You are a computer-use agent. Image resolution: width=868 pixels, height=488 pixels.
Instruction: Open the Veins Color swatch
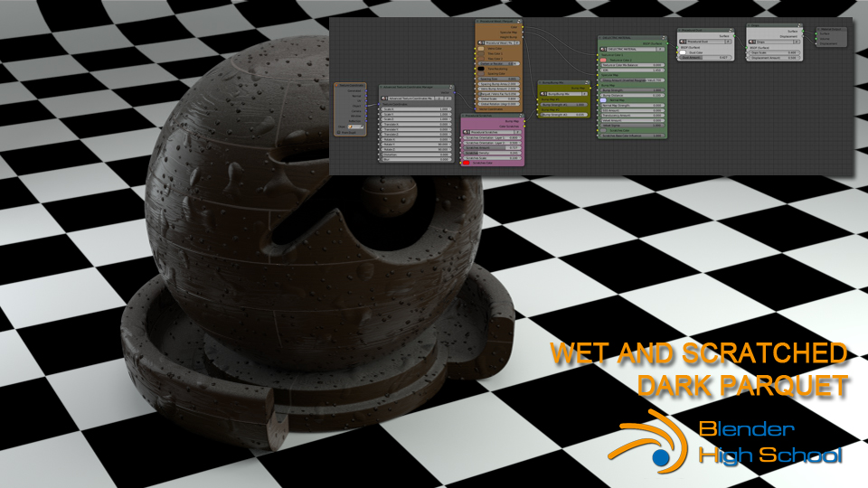click(481, 49)
